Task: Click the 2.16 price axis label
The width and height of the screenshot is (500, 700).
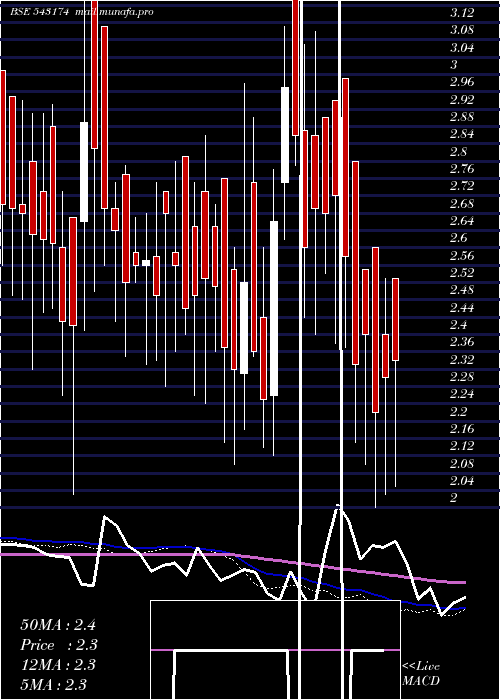Action: coord(462,429)
